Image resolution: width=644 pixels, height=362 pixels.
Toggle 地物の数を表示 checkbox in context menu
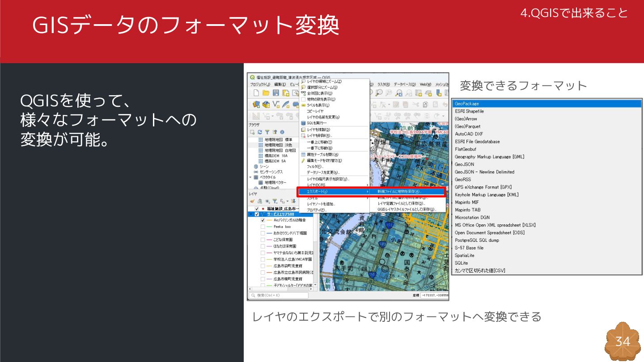[x=303, y=99]
